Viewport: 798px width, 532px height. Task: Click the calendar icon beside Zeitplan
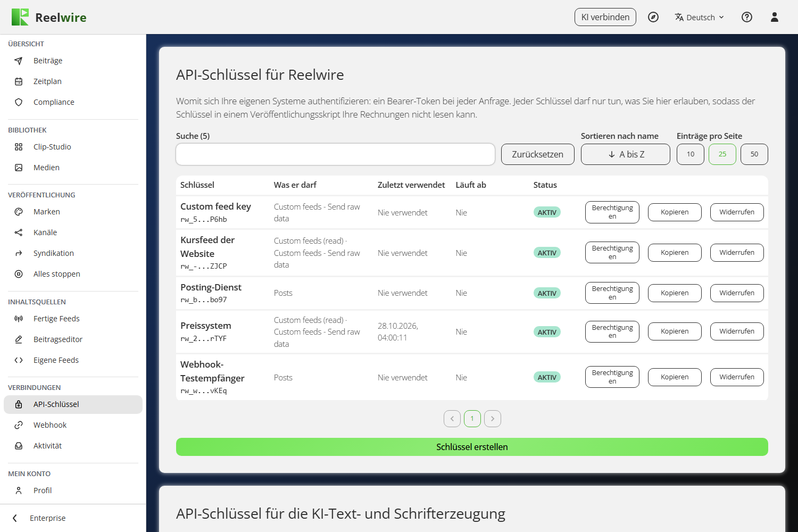tap(19, 81)
